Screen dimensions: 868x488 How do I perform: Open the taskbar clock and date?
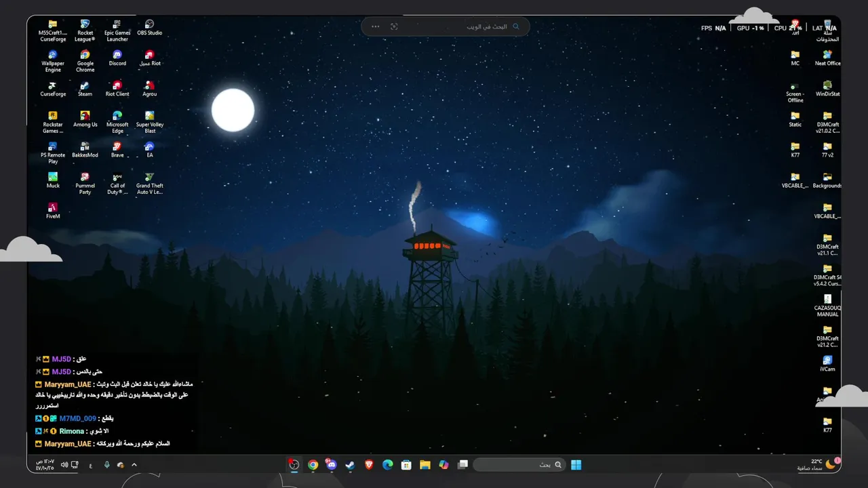45,464
